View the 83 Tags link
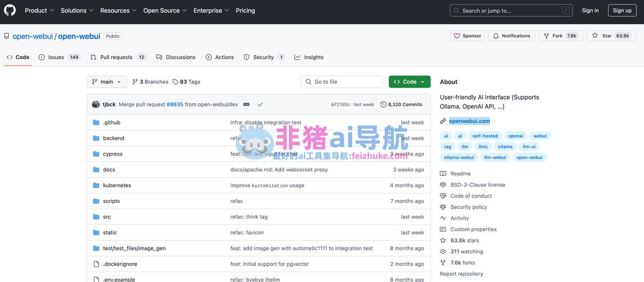The image size is (644, 282). [186, 82]
